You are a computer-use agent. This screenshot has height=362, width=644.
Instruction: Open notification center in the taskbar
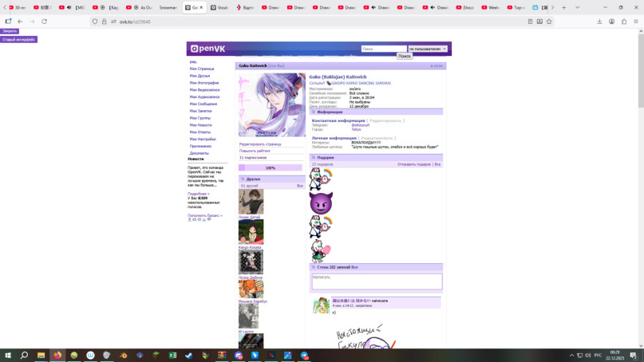(634, 355)
